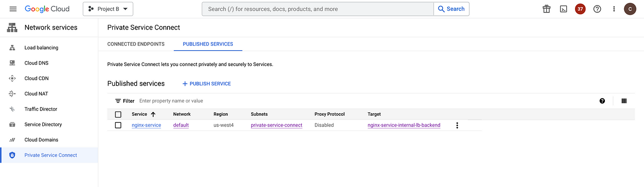Open the Project B project selector

point(108,9)
